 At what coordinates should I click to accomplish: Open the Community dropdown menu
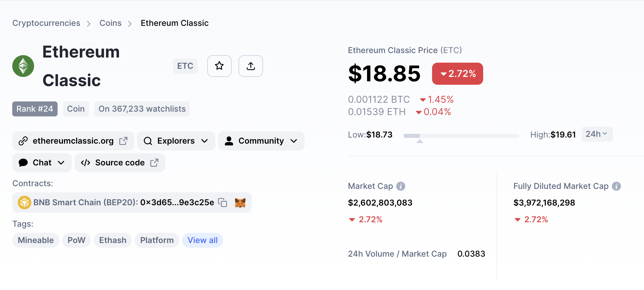point(261,141)
